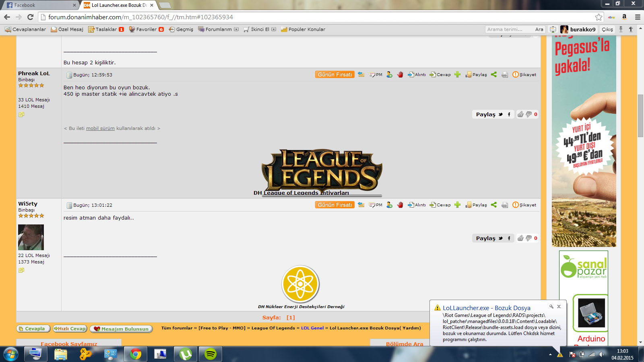Open Popüler Konular
This screenshot has height=362, width=644.
303,29
